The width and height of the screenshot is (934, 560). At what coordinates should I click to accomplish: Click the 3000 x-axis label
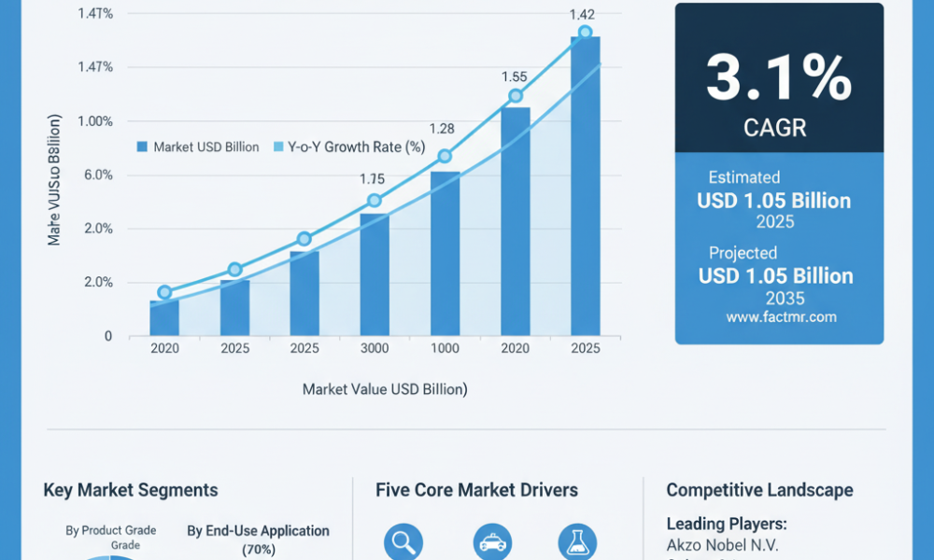coord(375,349)
